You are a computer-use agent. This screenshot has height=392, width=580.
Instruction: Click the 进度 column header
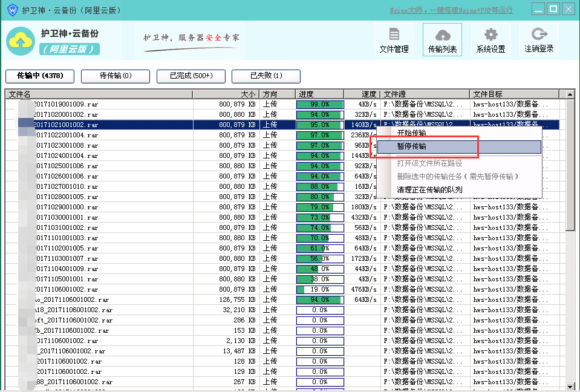coord(319,94)
